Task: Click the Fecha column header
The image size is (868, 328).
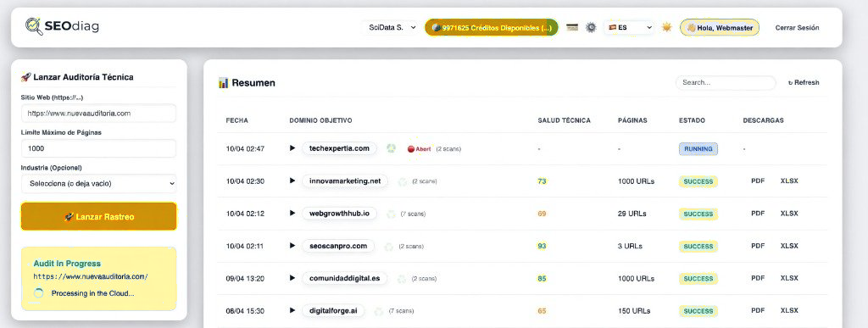Action: coord(237,120)
